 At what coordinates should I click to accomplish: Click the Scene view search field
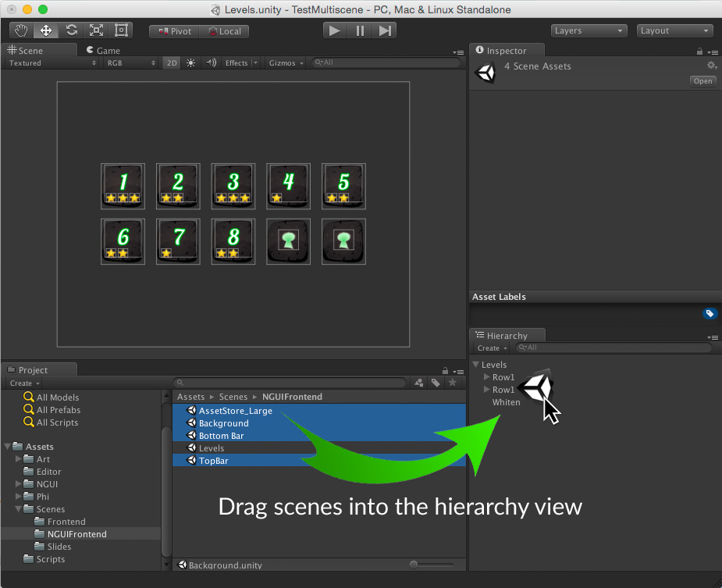click(386, 62)
